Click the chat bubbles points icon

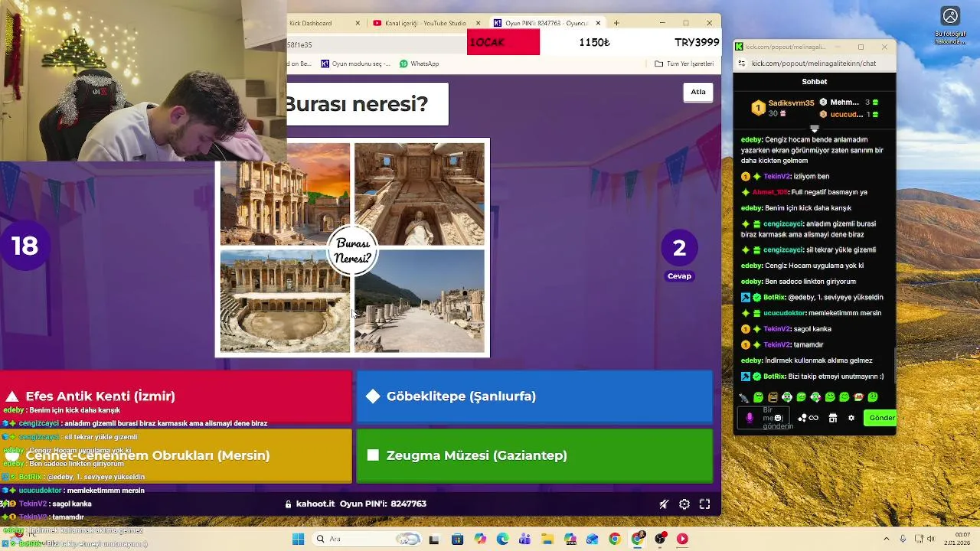(x=802, y=418)
